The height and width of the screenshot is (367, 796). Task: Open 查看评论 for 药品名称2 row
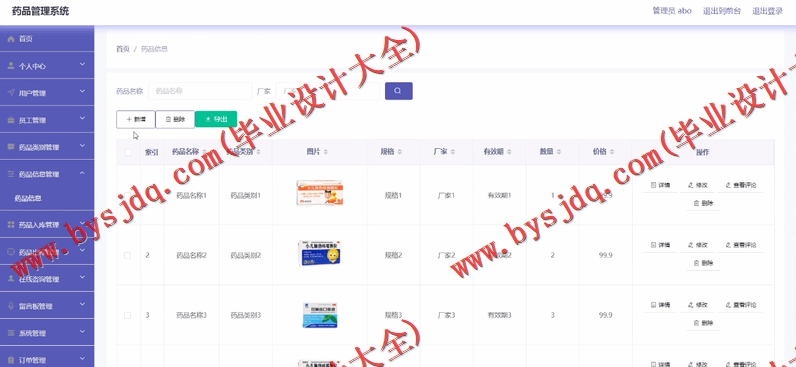coord(741,245)
